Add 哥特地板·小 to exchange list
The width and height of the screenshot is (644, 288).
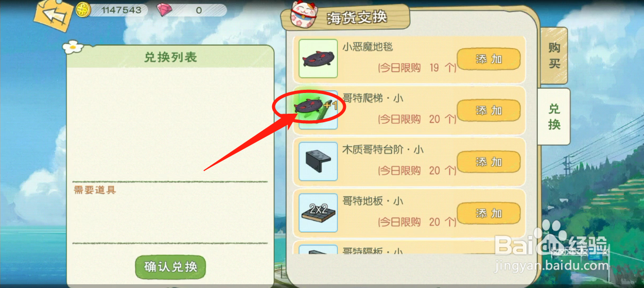[x=489, y=213]
